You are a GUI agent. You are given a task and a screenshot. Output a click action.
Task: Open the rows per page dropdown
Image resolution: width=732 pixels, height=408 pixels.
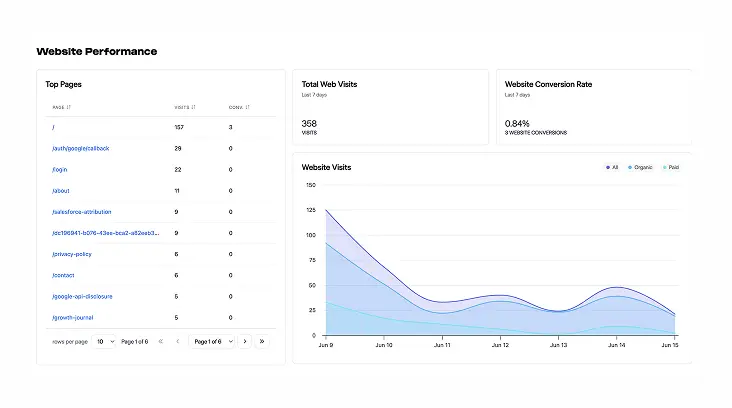[x=104, y=342]
